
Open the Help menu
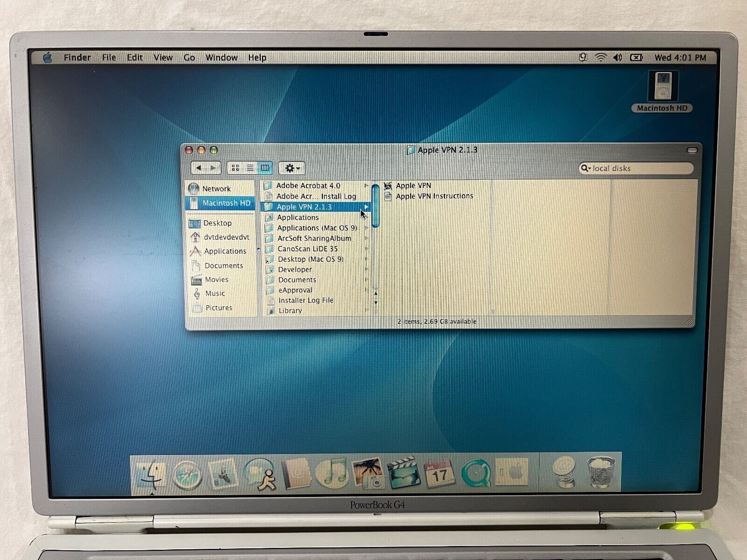click(257, 57)
